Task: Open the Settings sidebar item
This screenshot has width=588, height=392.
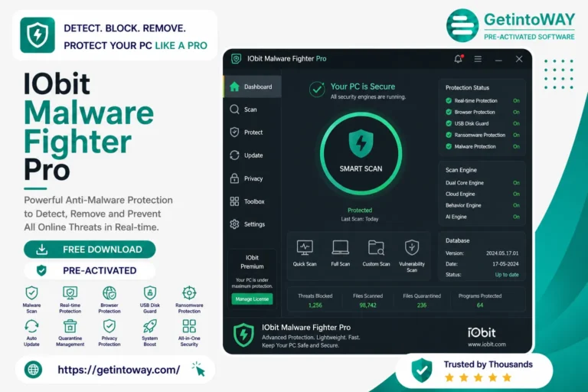Action: pyautogui.click(x=253, y=224)
